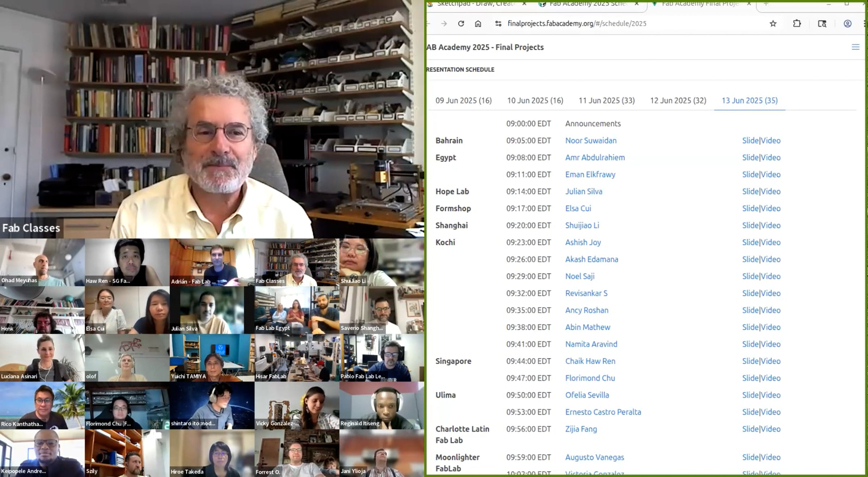Select the 12 Jun 2025 (32) tab
The width and height of the screenshot is (868, 477).
pos(678,100)
